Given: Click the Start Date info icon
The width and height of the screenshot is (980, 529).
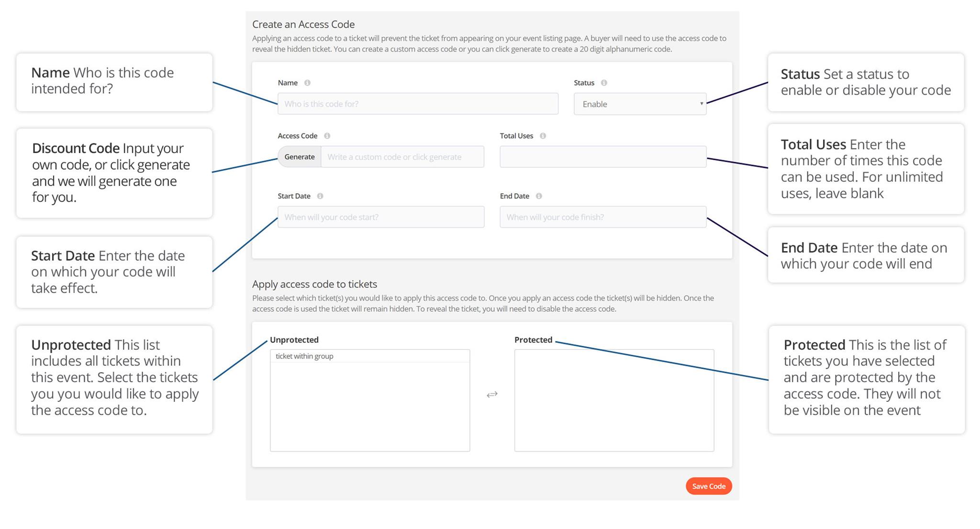Looking at the screenshot, I should click(x=320, y=196).
